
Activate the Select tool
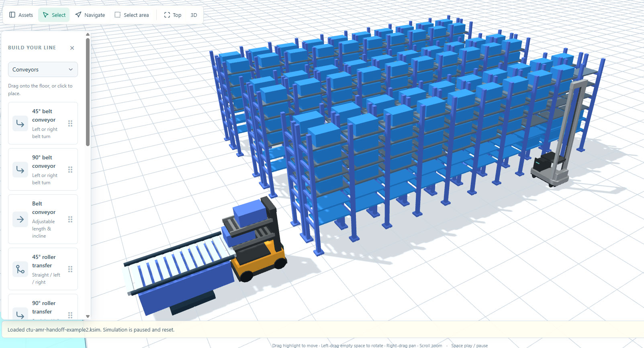click(54, 15)
